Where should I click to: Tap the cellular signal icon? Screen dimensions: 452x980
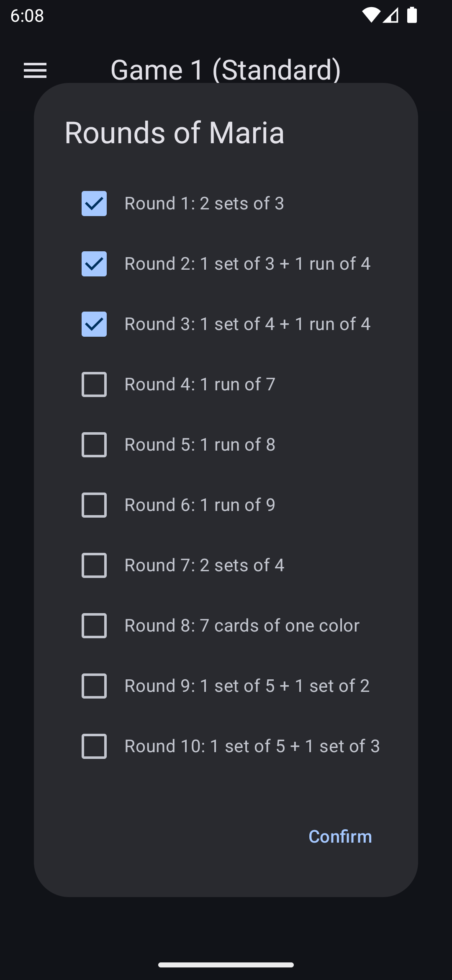click(391, 15)
